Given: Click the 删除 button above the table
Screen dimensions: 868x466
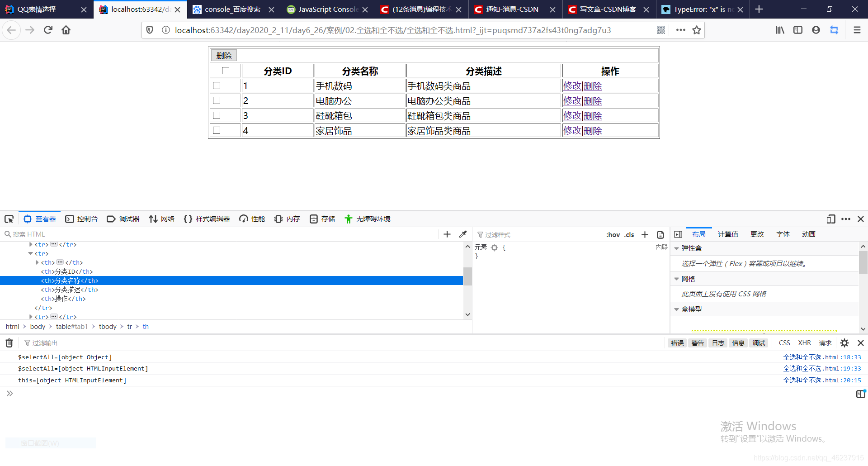Looking at the screenshot, I should click(224, 55).
